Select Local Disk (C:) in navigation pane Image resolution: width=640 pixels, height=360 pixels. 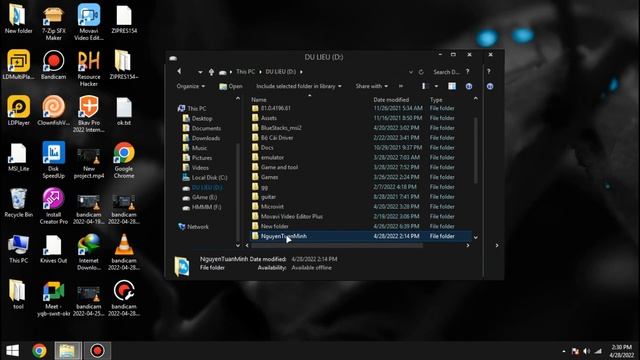tap(204, 178)
